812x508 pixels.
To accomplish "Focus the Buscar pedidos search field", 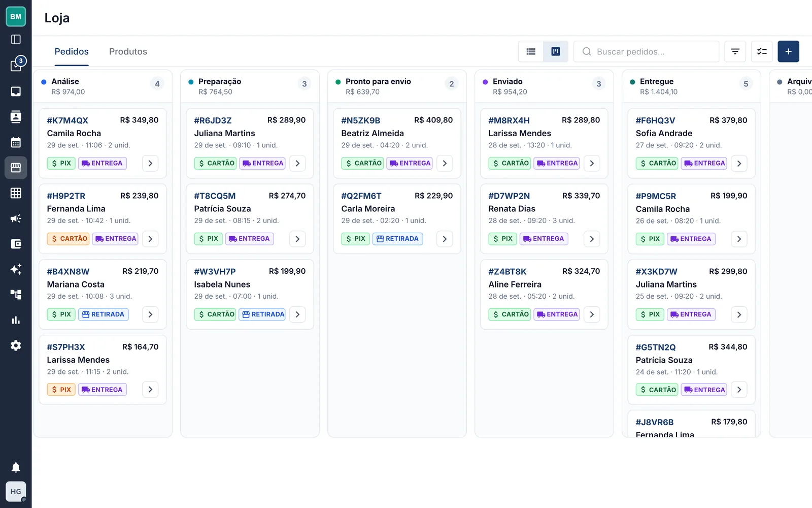I will coord(646,51).
